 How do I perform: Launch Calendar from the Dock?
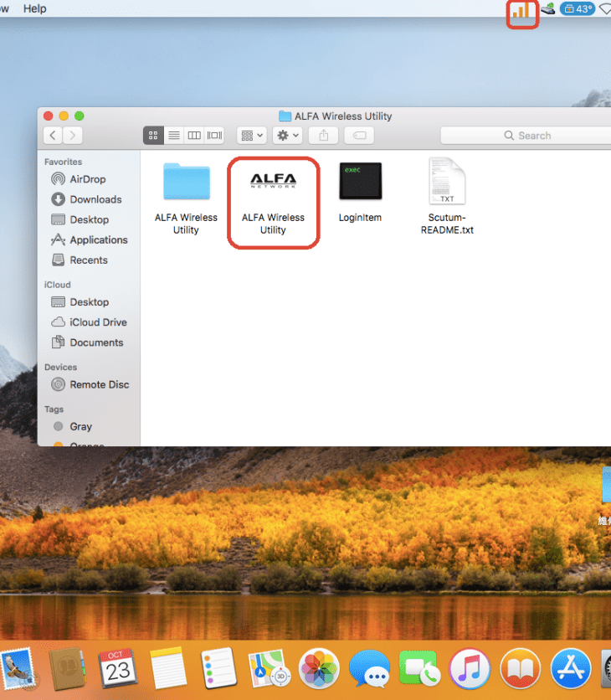(117, 667)
